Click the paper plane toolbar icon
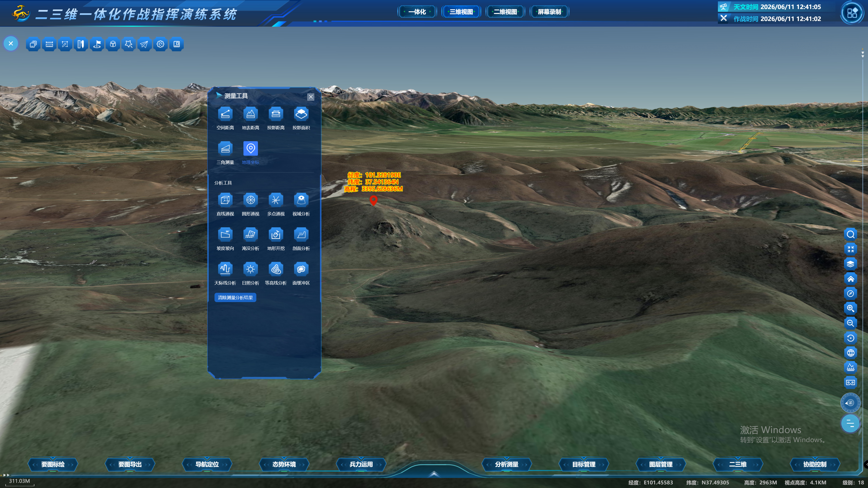Viewport: 868px width, 488px height. click(144, 44)
